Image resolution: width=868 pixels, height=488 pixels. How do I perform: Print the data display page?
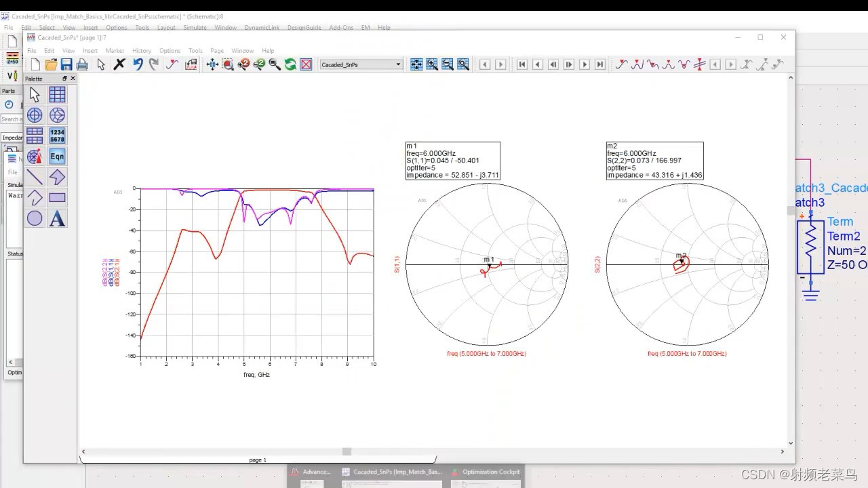pos(82,64)
